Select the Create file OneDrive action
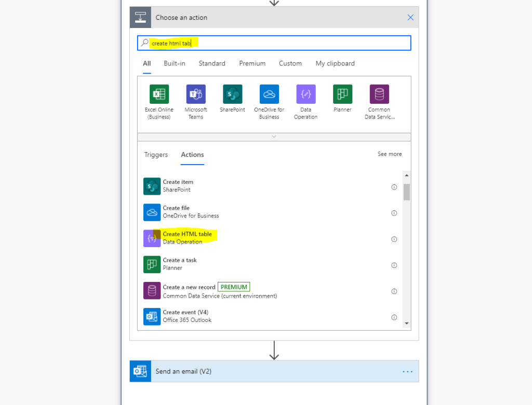 pos(270,212)
